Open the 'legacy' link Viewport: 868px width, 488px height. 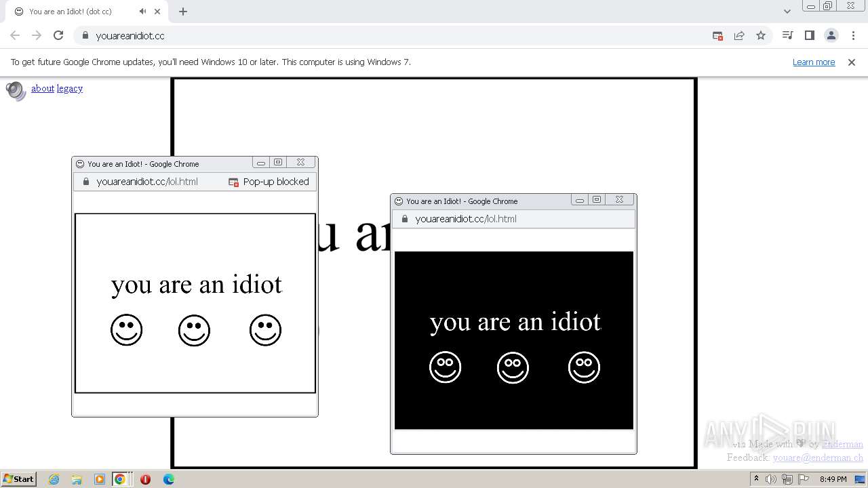[x=70, y=88]
